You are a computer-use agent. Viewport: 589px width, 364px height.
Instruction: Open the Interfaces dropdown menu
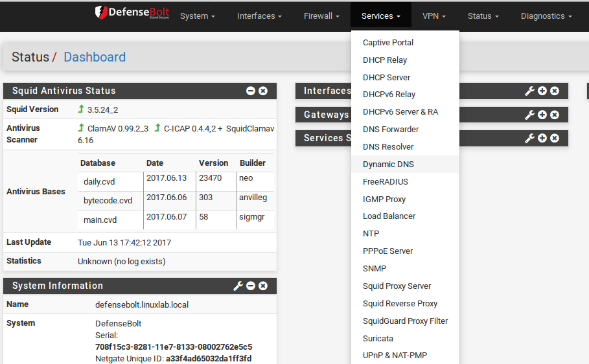259,16
